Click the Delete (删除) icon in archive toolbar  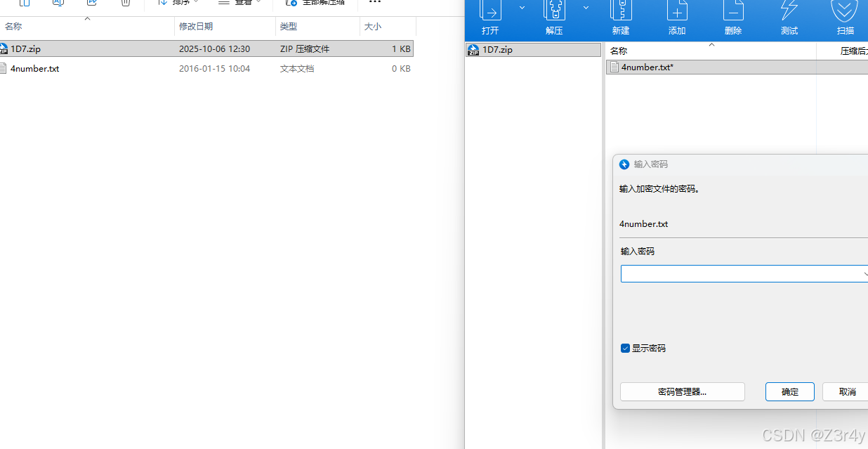[x=733, y=10]
